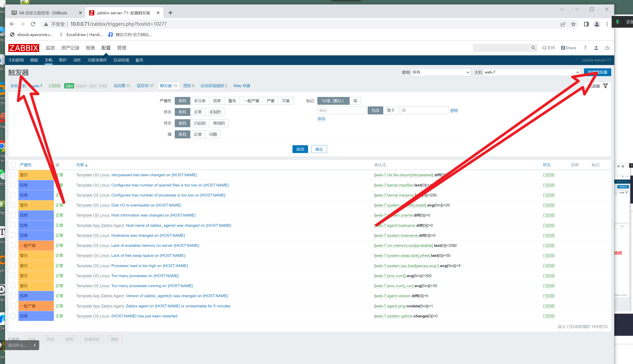Sort triggers by 严重性 column

tap(26, 165)
